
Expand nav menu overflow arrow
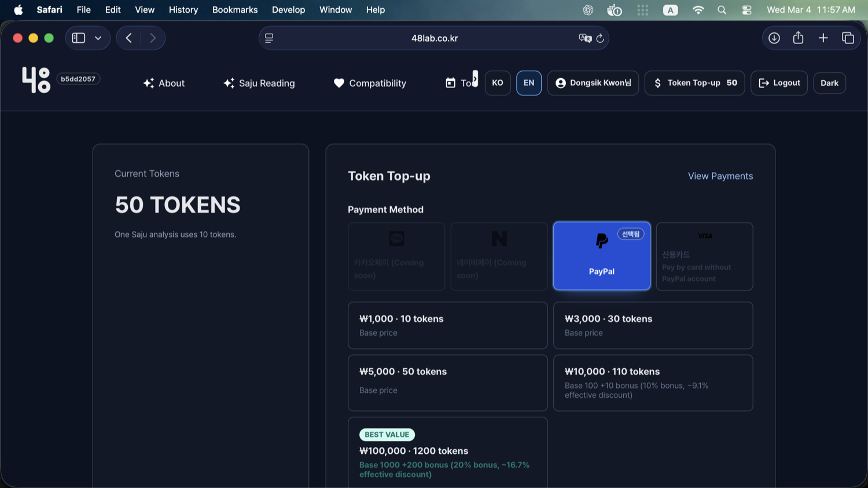[x=475, y=79]
